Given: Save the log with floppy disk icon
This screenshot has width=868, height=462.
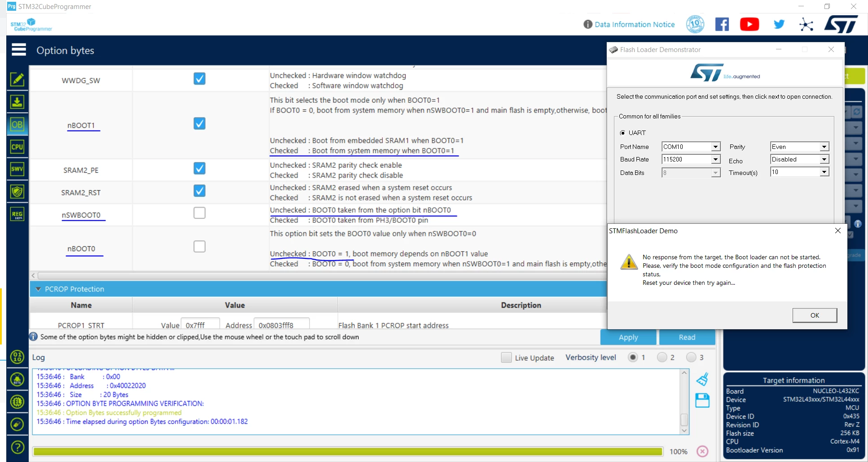Looking at the screenshot, I should tap(702, 400).
